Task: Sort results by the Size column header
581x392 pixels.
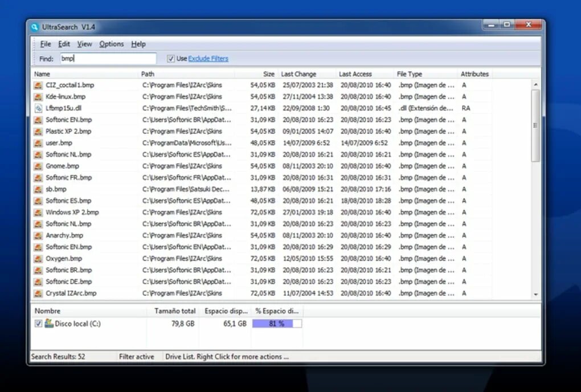Action: pyautogui.click(x=256, y=73)
